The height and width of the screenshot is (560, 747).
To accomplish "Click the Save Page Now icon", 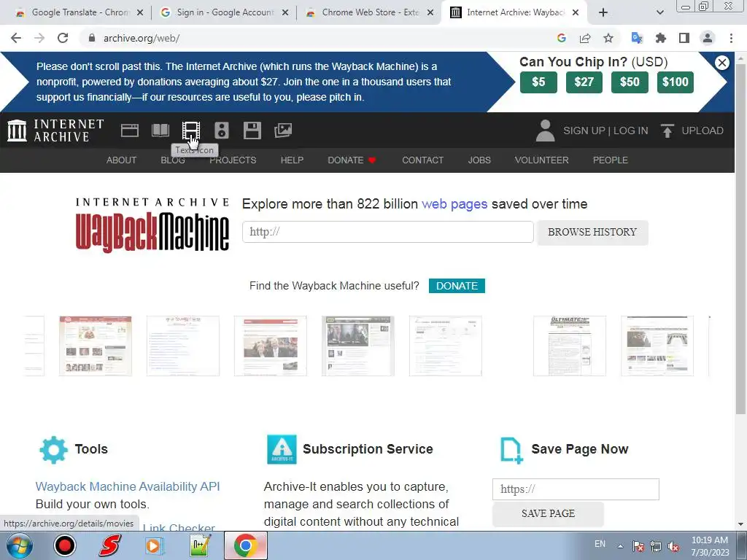I will point(511,450).
